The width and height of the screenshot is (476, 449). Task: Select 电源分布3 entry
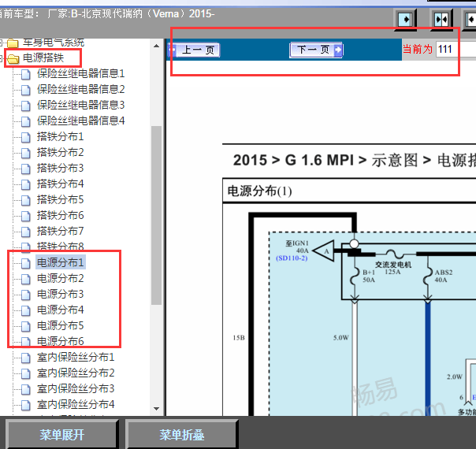[60, 295]
